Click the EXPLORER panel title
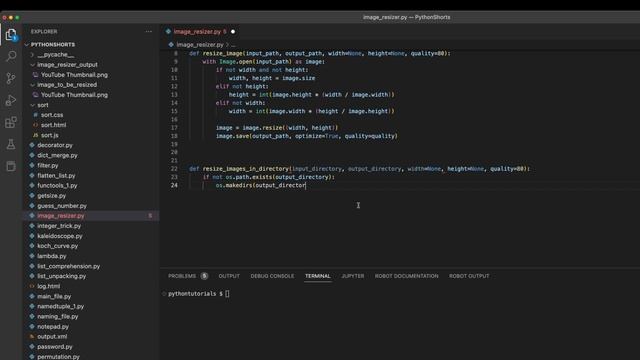640x360 pixels. (x=44, y=31)
